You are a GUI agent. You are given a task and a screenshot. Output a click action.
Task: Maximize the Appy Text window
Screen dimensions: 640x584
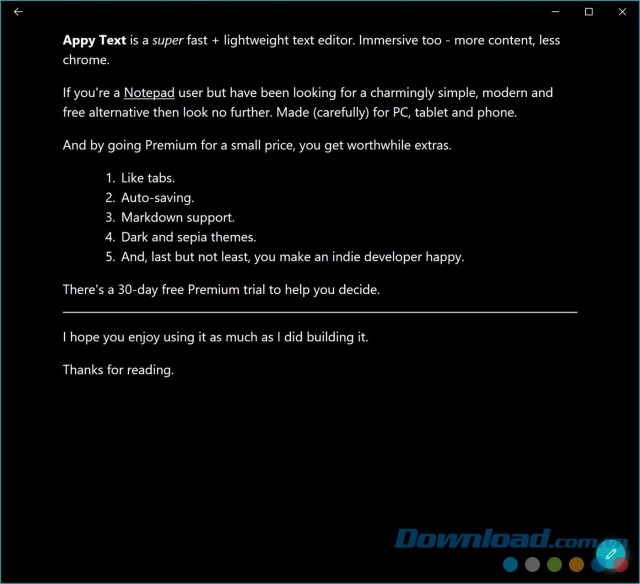pyautogui.click(x=589, y=12)
